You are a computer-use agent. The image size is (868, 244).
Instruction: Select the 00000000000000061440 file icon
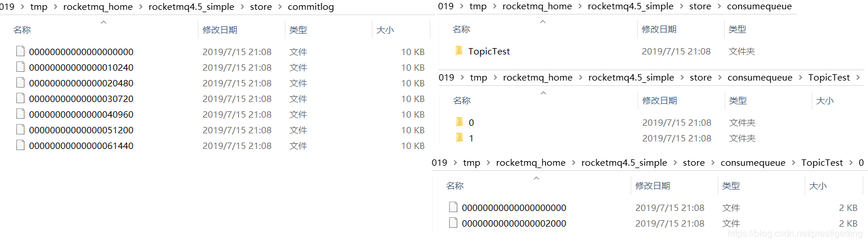click(20, 145)
